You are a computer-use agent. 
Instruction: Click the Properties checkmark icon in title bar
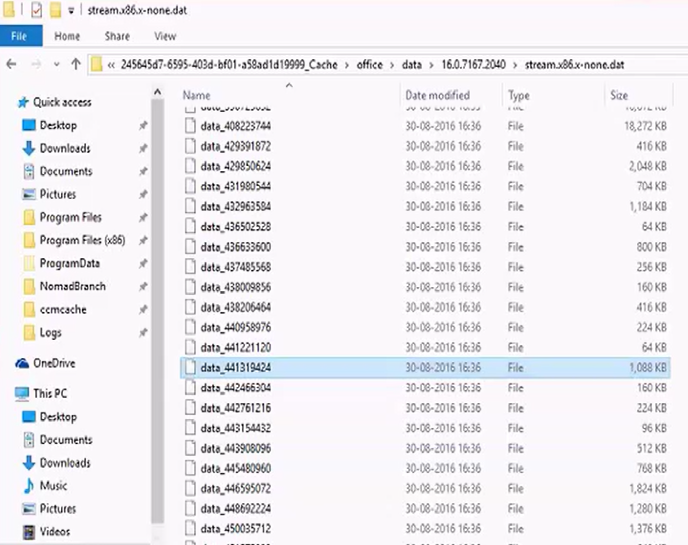point(37,11)
